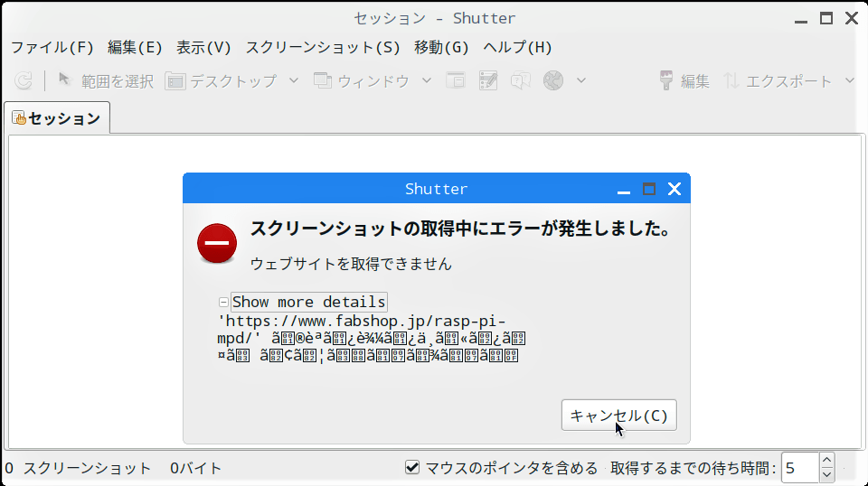Viewport: 868px width, 486px height.
Task: Open the Export dropdown arrow
Action: coord(850,80)
